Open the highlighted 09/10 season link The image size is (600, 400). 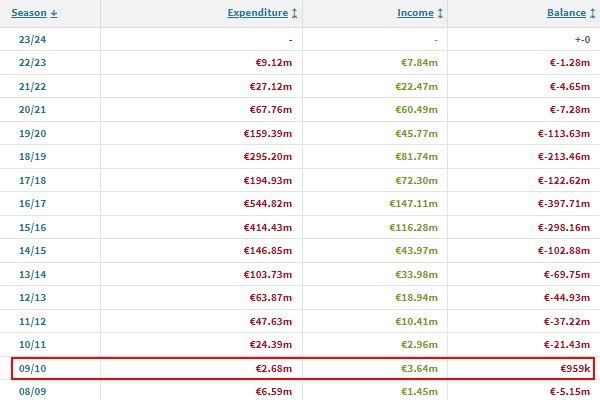[x=33, y=369]
